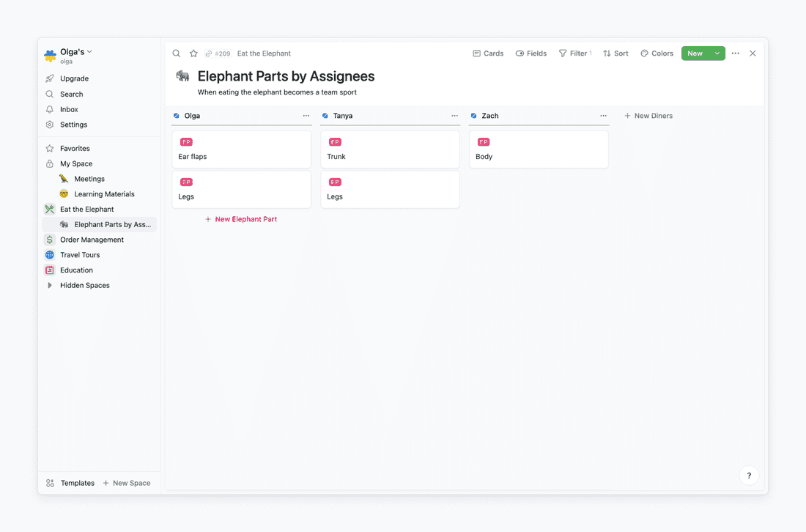This screenshot has width=806, height=532.
Task: Open the Colors settings
Action: 657,53
